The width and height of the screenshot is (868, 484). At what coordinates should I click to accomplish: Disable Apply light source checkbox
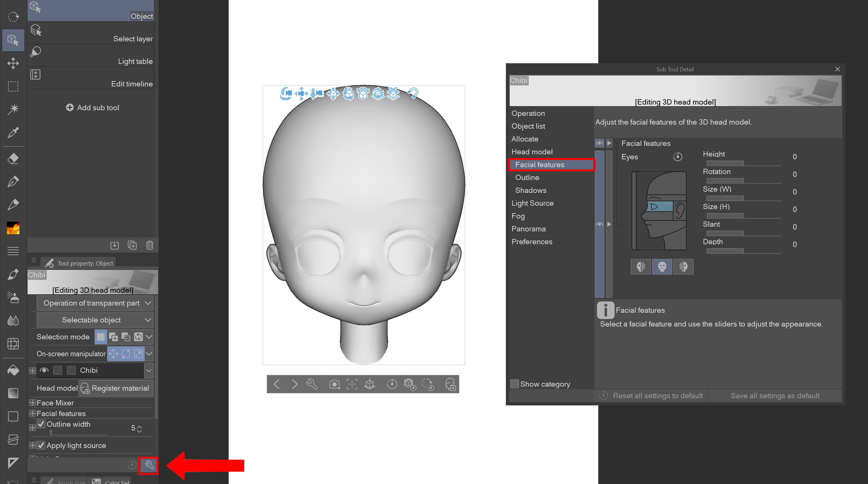pyautogui.click(x=41, y=445)
